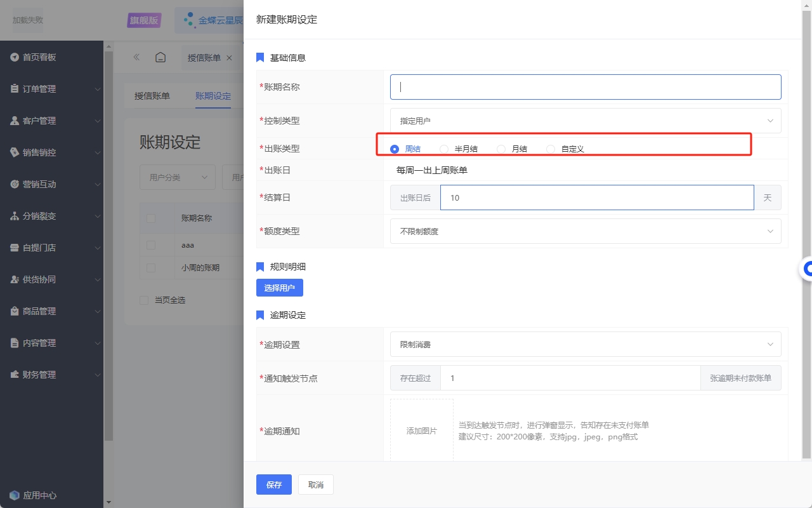Expand the 销售销控 menu chevron
The width and height of the screenshot is (812, 508).
[98, 152]
